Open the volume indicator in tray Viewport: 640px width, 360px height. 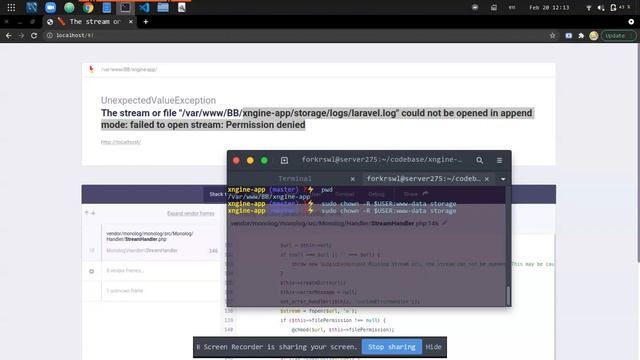pos(601,7)
